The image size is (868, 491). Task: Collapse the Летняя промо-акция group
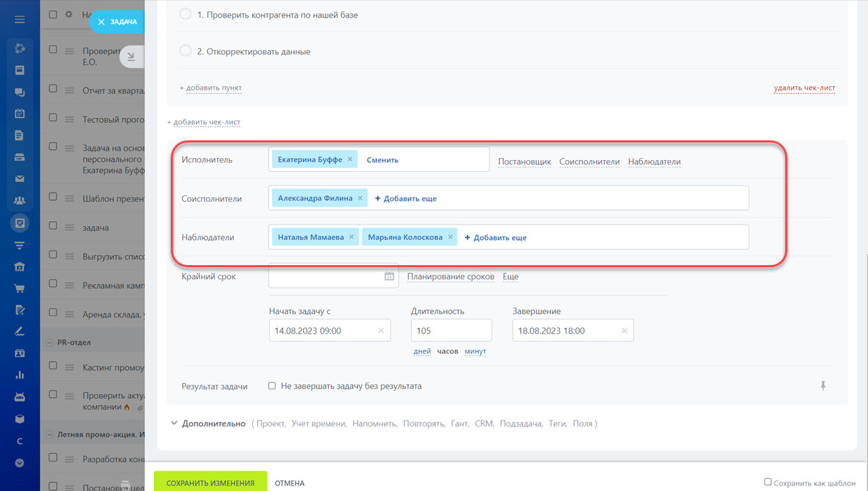[50, 434]
